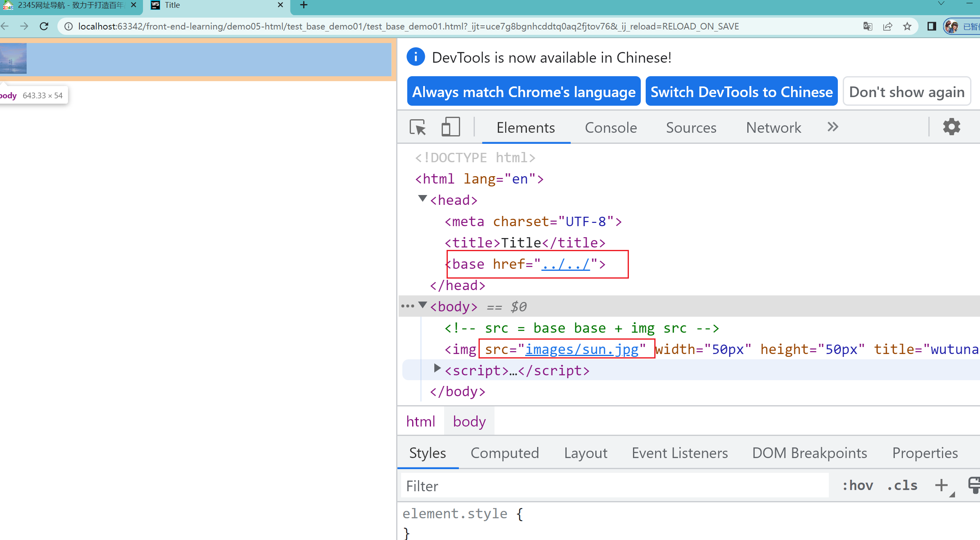Show more DevTools tabs chevron
Image resolution: width=980 pixels, height=540 pixels.
(833, 127)
